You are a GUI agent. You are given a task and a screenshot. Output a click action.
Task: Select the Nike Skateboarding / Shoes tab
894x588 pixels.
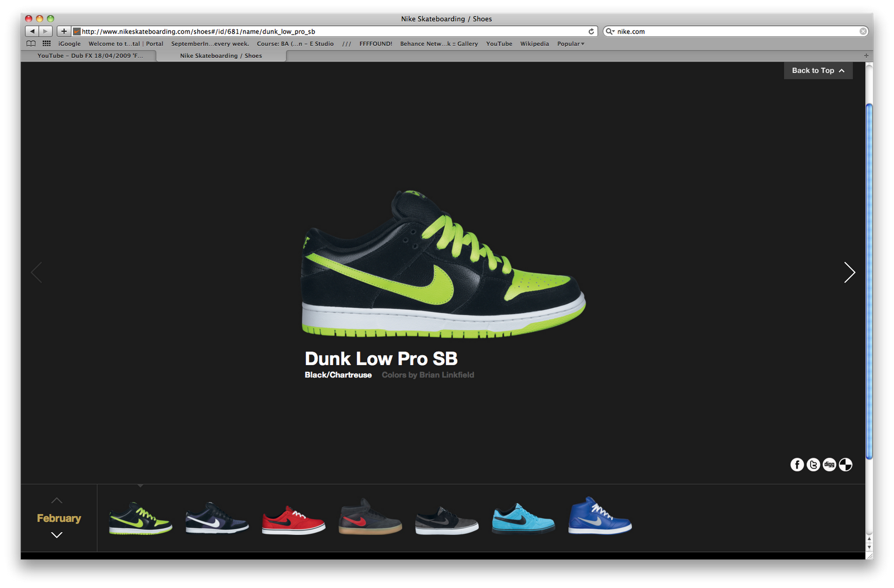[x=221, y=56]
